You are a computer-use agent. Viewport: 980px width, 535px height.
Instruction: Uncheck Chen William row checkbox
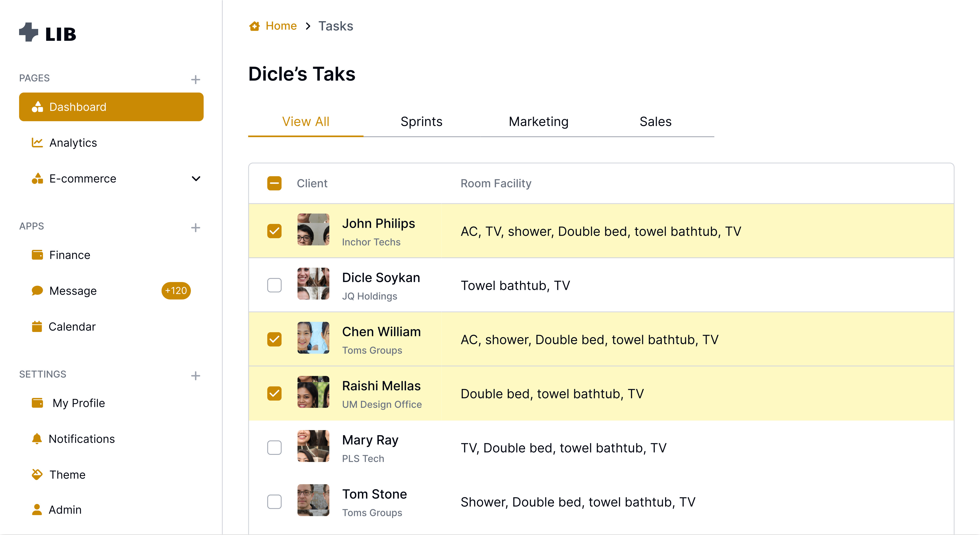pyautogui.click(x=274, y=339)
